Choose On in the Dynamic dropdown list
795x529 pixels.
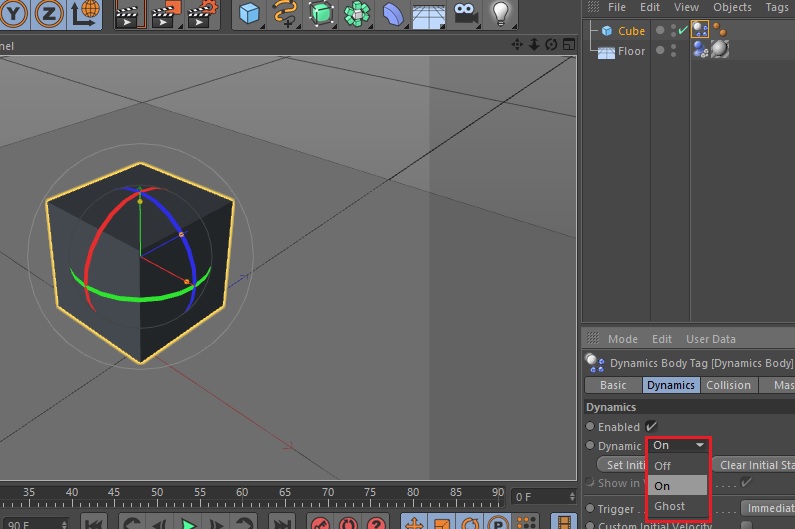678,486
